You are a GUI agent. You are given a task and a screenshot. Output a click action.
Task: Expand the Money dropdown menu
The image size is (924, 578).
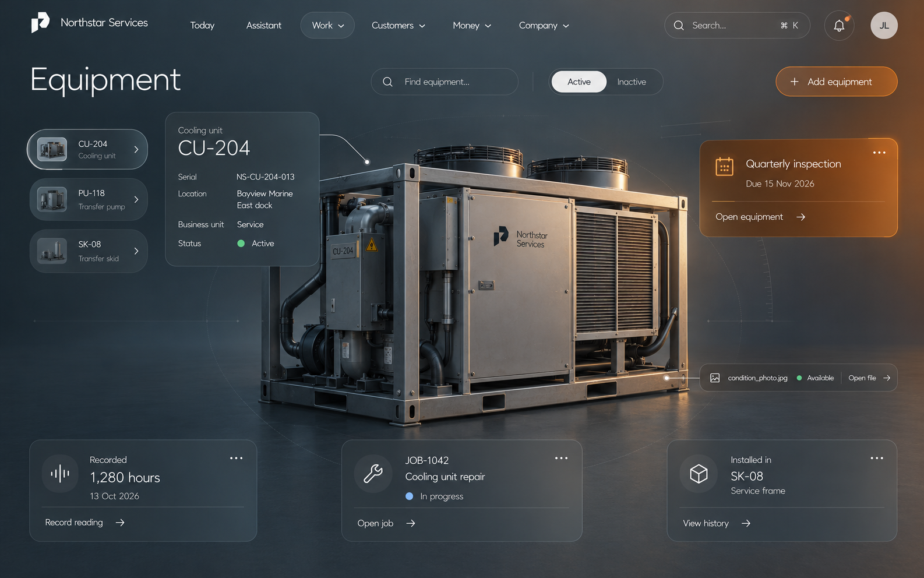click(x=472, y=26)
